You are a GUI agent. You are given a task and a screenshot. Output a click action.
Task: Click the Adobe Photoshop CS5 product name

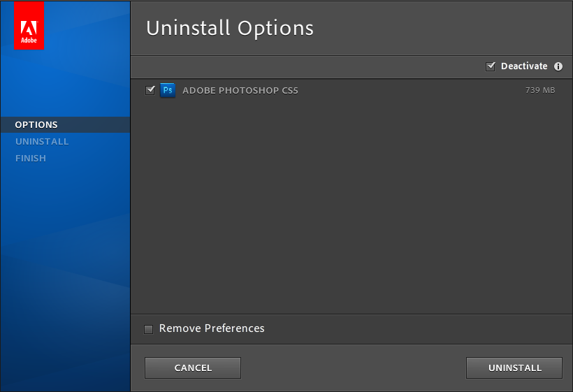click(x=240, y=90)
